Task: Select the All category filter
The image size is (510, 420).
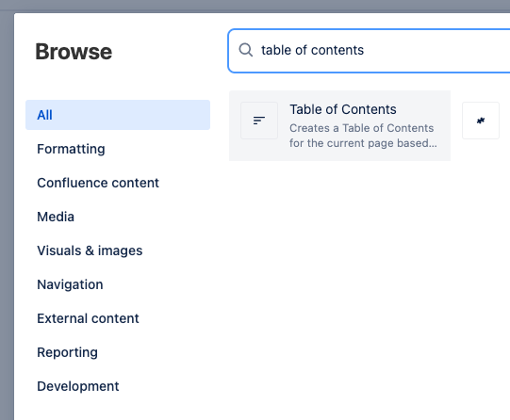Action: (x=118, y=115)
